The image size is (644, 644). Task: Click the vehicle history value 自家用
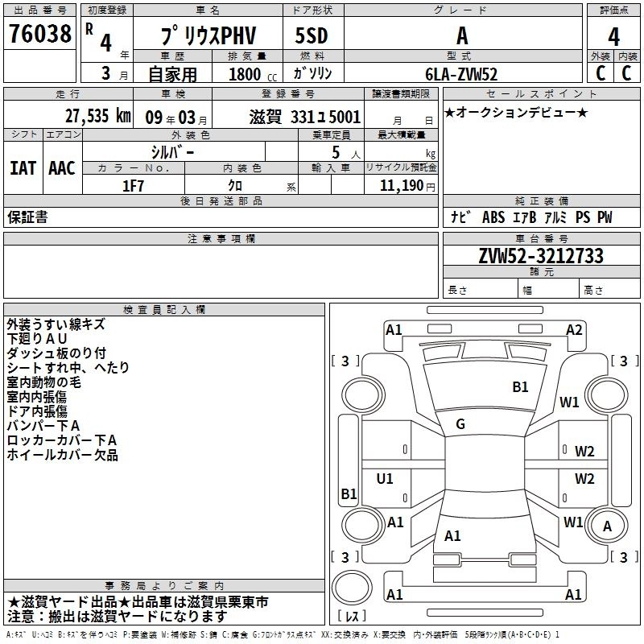coord(172,74)
